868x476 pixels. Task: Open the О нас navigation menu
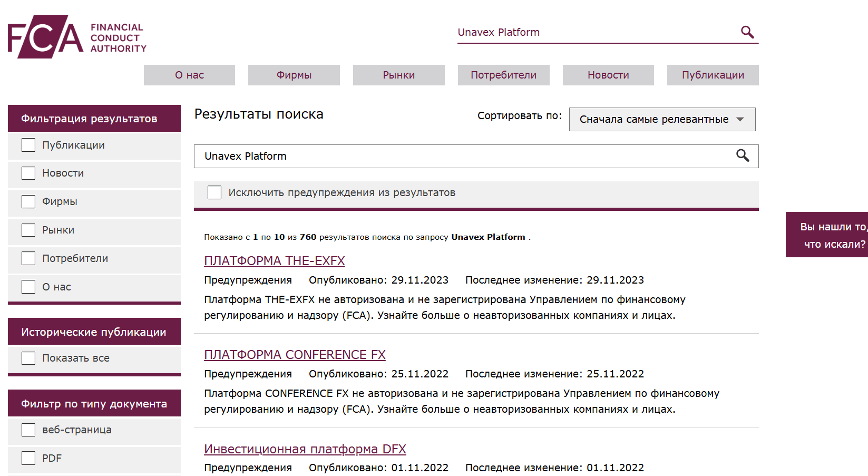(189, 75)
